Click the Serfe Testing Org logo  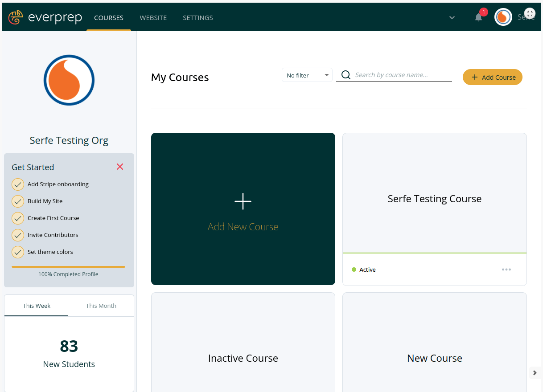(69, 80)
